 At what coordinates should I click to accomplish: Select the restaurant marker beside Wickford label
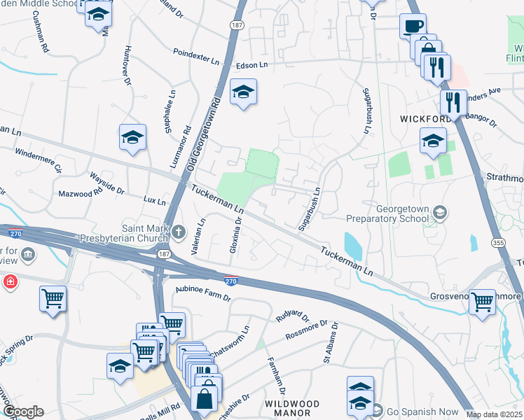pos(453,104)
